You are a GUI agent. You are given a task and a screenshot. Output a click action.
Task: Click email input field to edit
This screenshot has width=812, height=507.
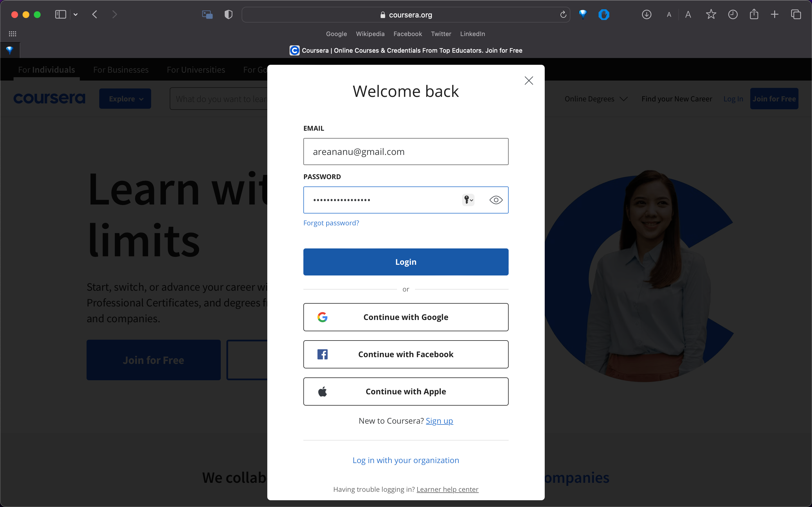click(406, 151)
